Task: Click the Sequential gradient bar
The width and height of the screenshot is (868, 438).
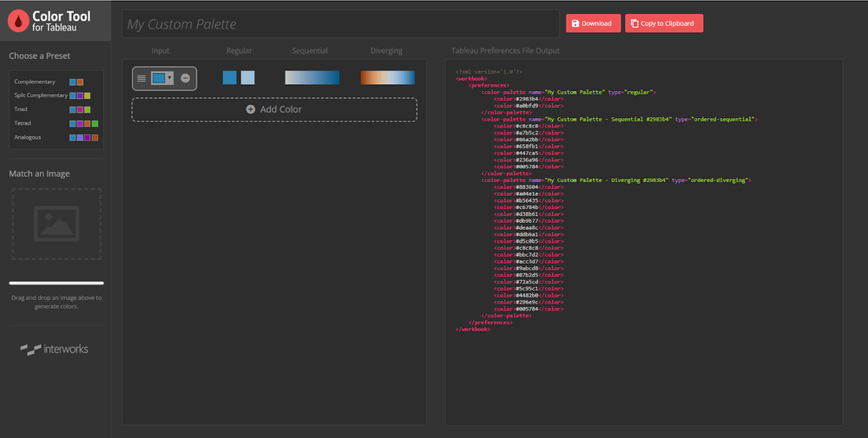Action: click(312, 78)
